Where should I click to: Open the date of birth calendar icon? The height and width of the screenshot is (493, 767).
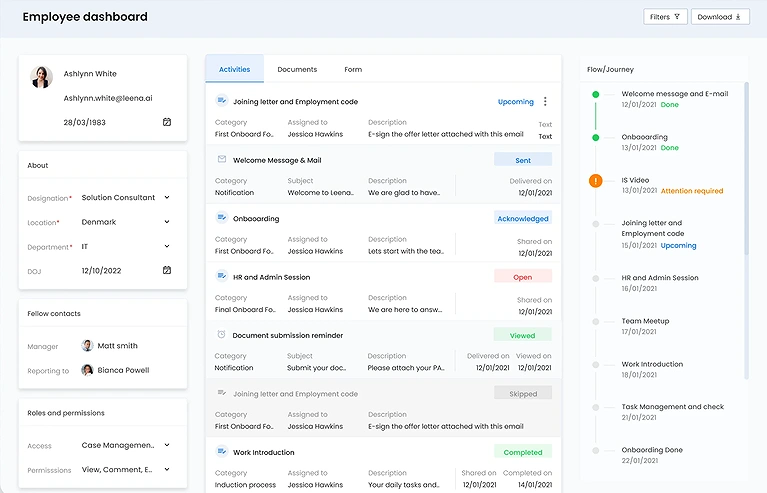[x=167, y=122]
